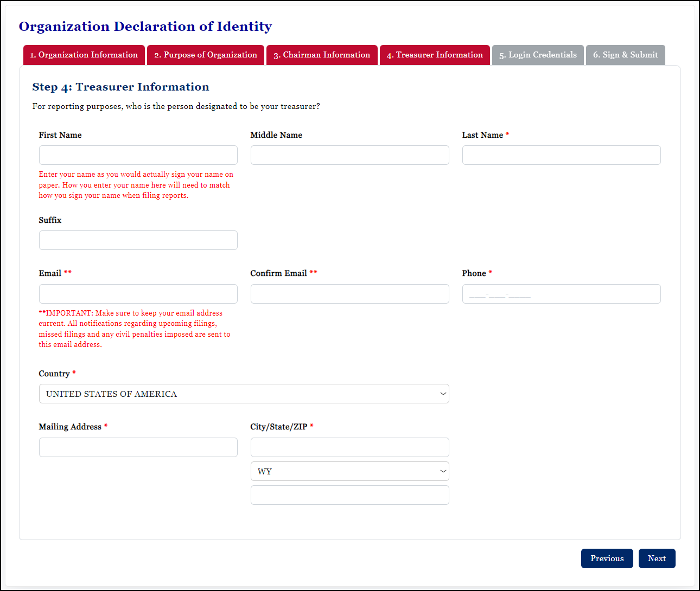Image resolution: width=700 pixels, height=591 pixels.
Task: Click the Next button
Action: point(657,558)
